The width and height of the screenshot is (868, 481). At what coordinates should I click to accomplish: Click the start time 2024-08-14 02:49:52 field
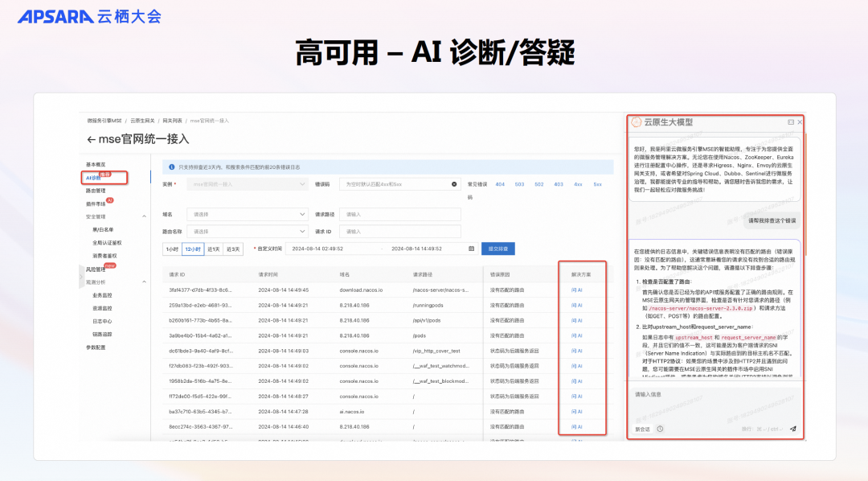317,249
